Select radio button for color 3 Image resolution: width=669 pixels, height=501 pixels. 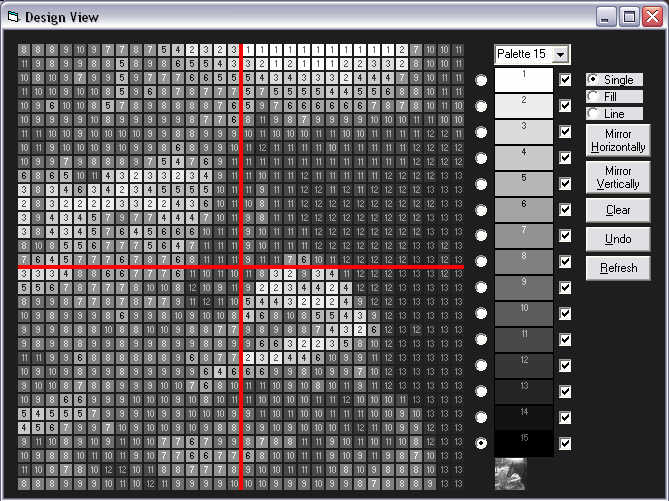coord(481,132)
